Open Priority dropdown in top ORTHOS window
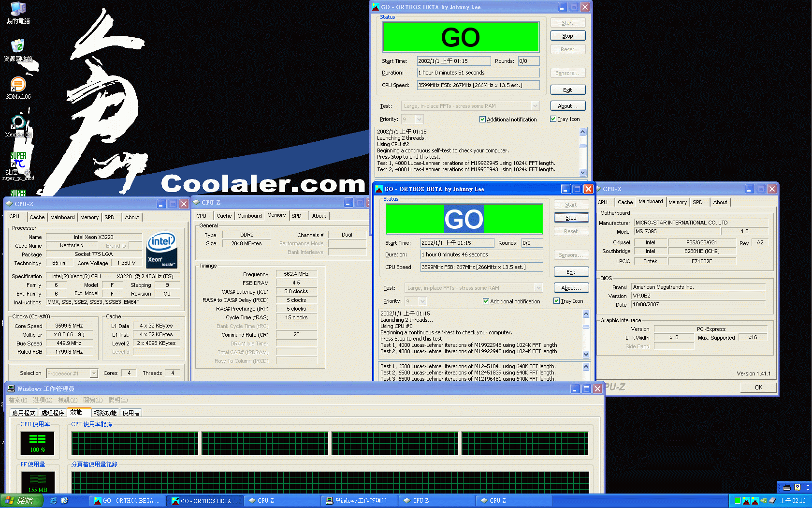The height and width of the screenshot is (508, 812). click(x=419, y=119)
